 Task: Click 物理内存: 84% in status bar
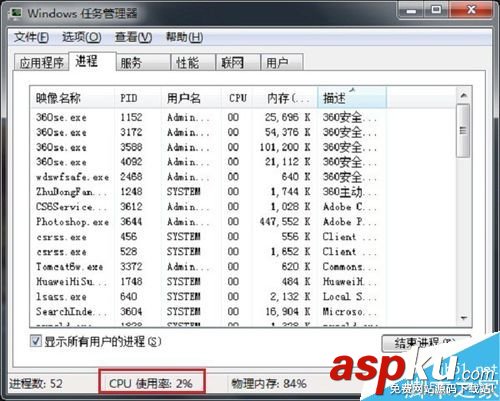pos(269,384)
